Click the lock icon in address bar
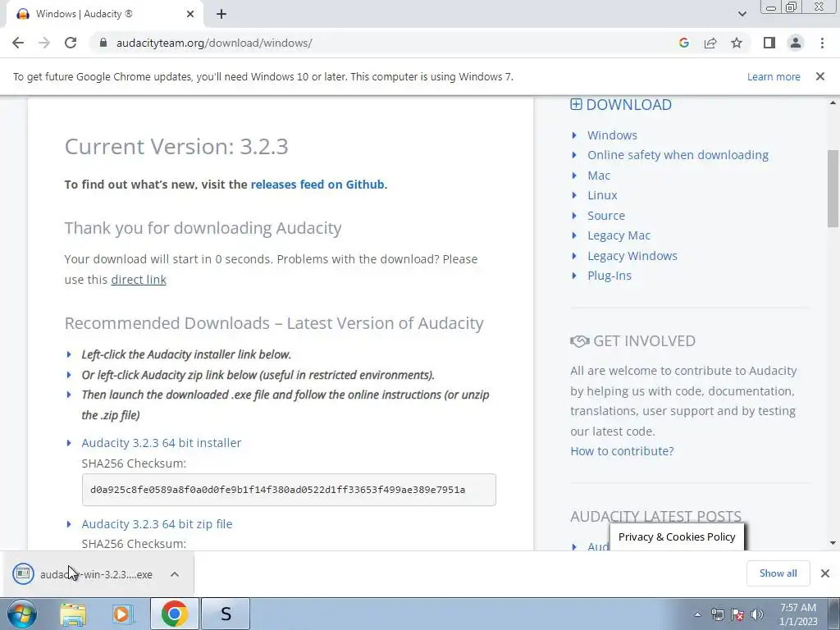The image size is (840, 630). [103, 43]
